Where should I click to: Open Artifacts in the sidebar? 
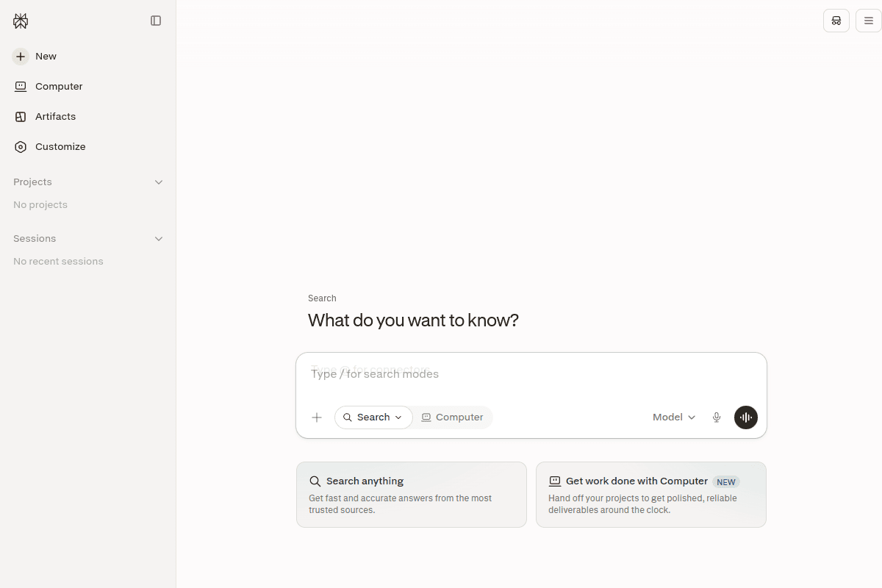88,117
